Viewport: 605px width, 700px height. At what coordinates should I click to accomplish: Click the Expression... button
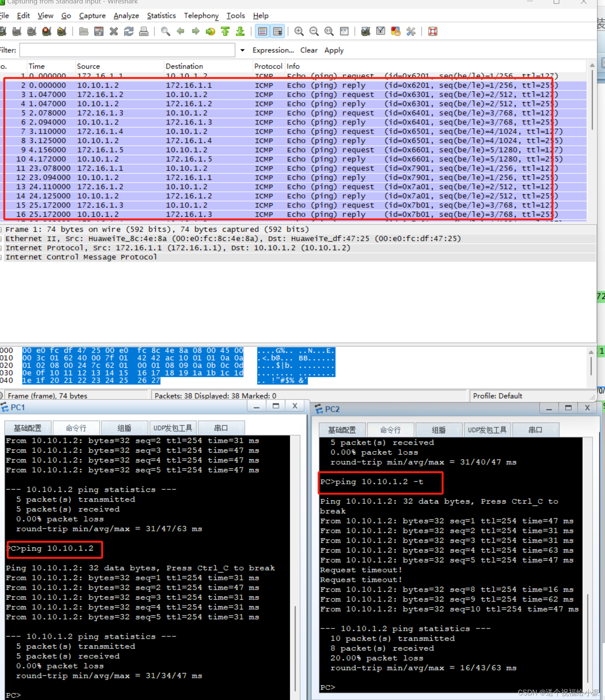click(273, 50)
